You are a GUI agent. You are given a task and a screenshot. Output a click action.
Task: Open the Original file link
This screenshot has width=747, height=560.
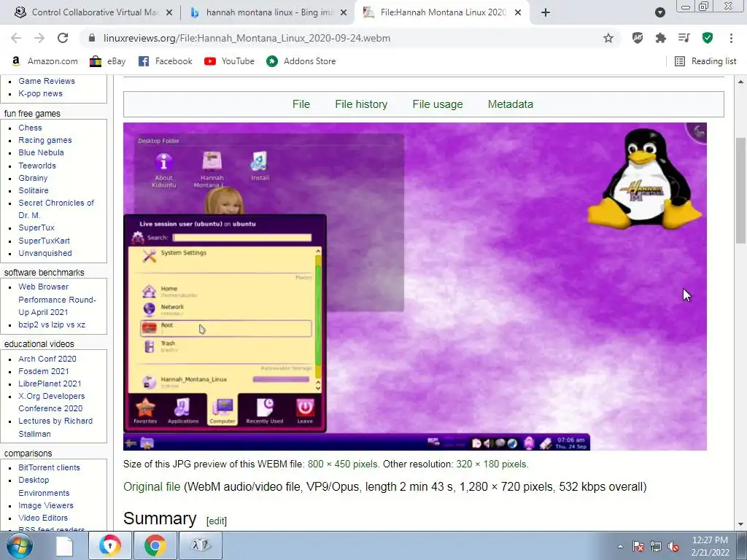coord(152,486)
